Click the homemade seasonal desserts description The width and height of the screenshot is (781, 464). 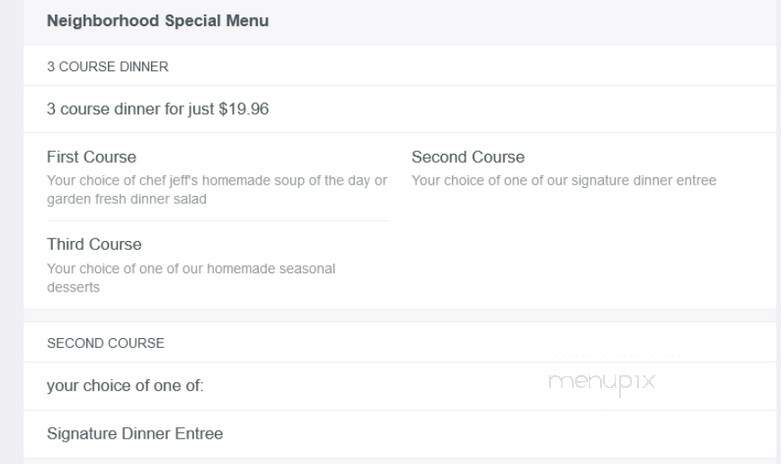[x=191, y=278]
